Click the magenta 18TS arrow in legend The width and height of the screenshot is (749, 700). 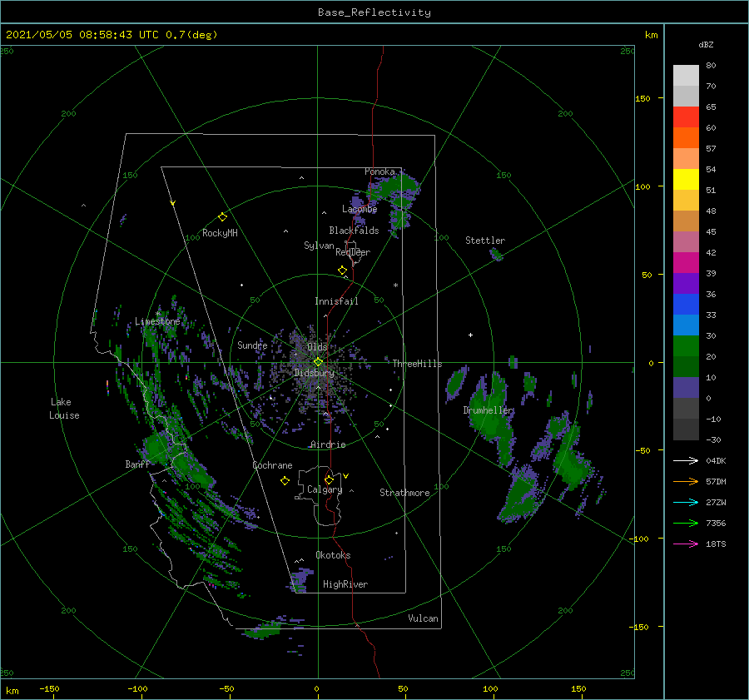coord(686,544)
